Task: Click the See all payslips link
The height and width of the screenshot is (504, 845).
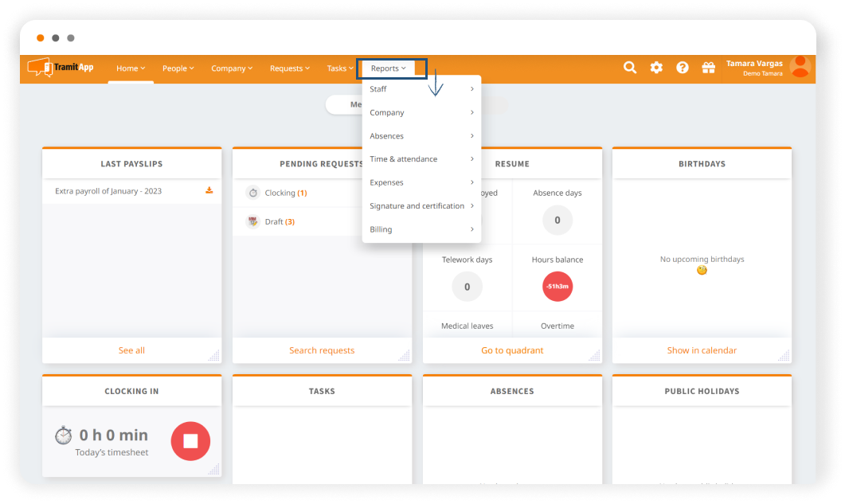Action: pos(131,350)
